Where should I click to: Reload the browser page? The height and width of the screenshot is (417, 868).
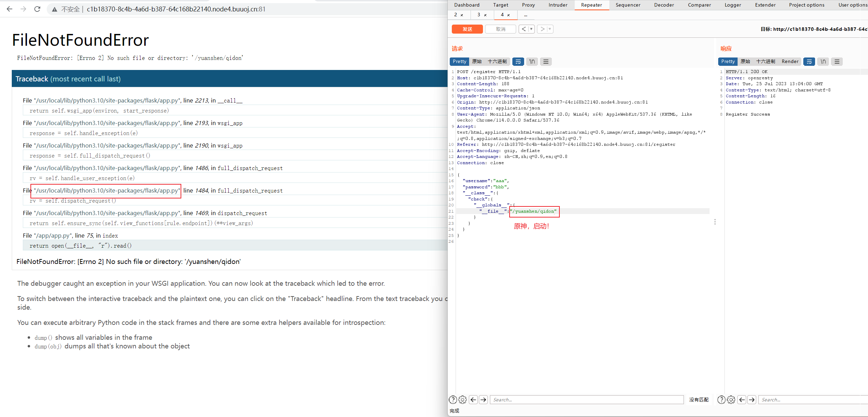pyautogui.click(x=37, y=9)
